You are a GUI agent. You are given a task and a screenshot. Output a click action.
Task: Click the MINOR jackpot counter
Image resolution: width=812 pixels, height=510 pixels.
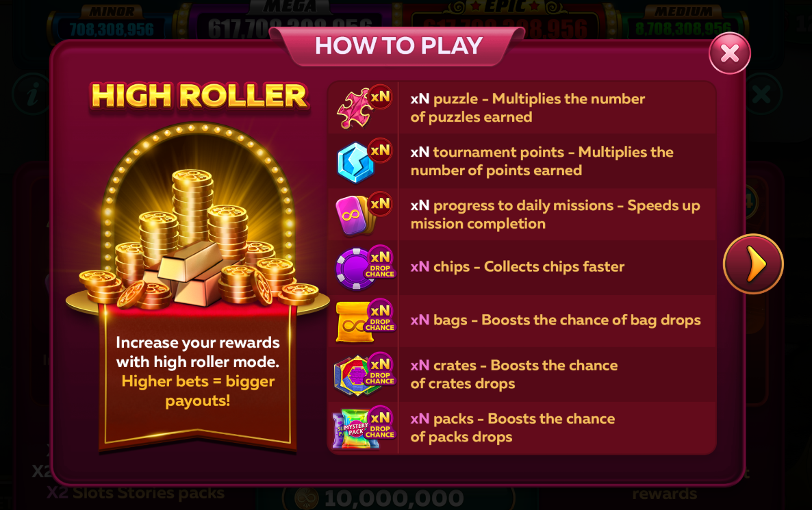pos(112,24)
